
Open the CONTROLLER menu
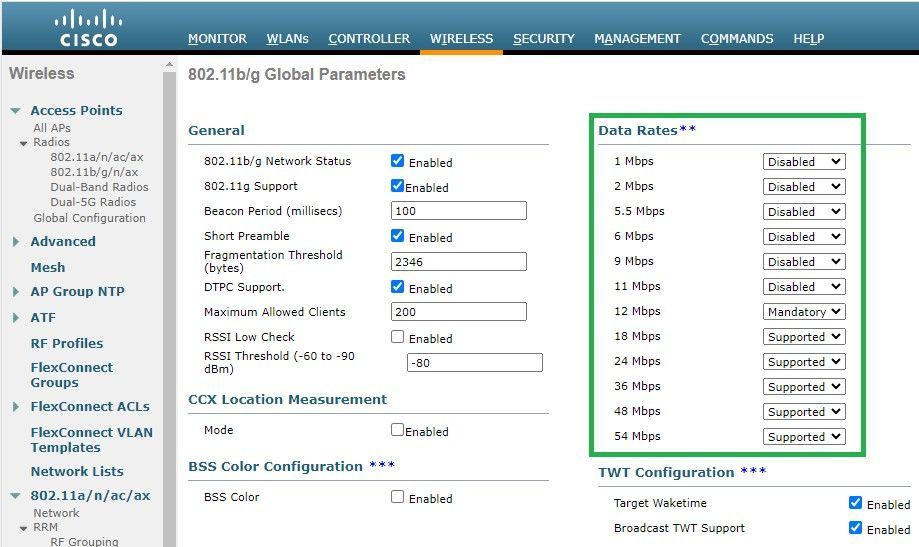click(x=369, y=39)
